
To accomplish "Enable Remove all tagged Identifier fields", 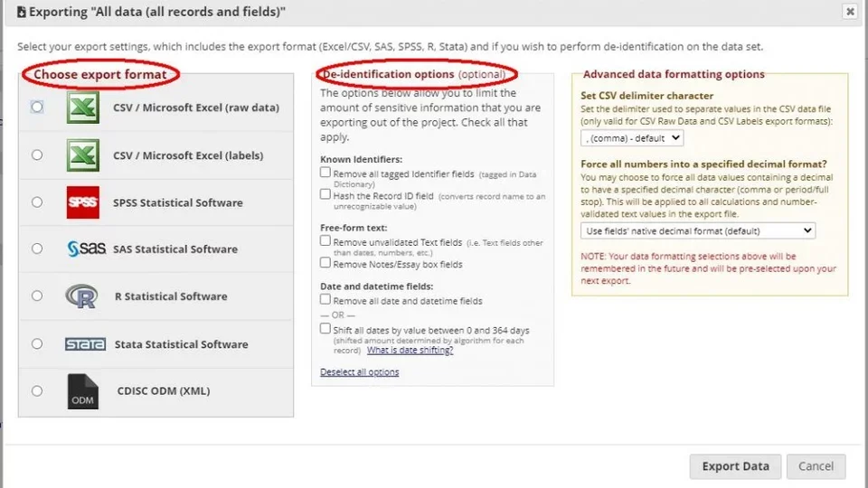I will pos(325,173).
